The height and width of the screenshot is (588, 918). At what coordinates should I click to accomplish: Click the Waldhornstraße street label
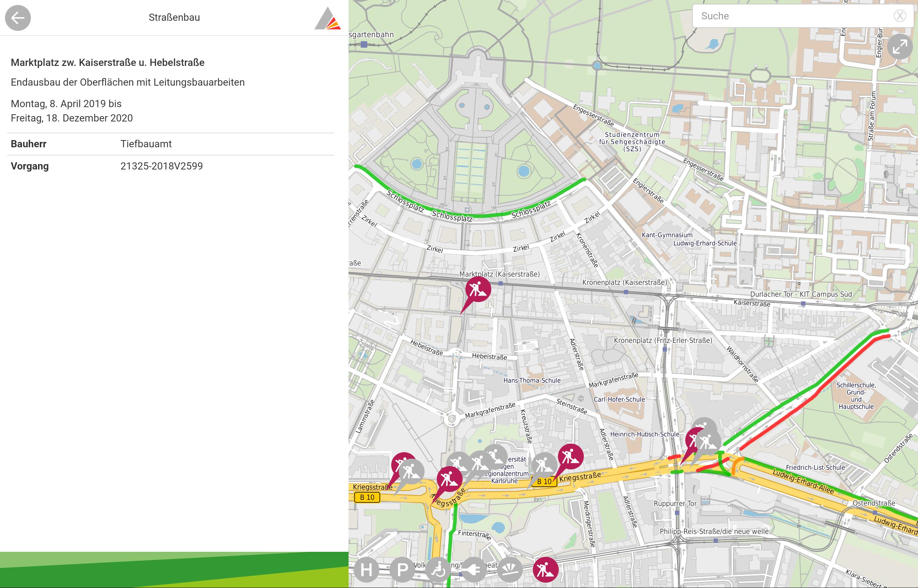[742, 364]
